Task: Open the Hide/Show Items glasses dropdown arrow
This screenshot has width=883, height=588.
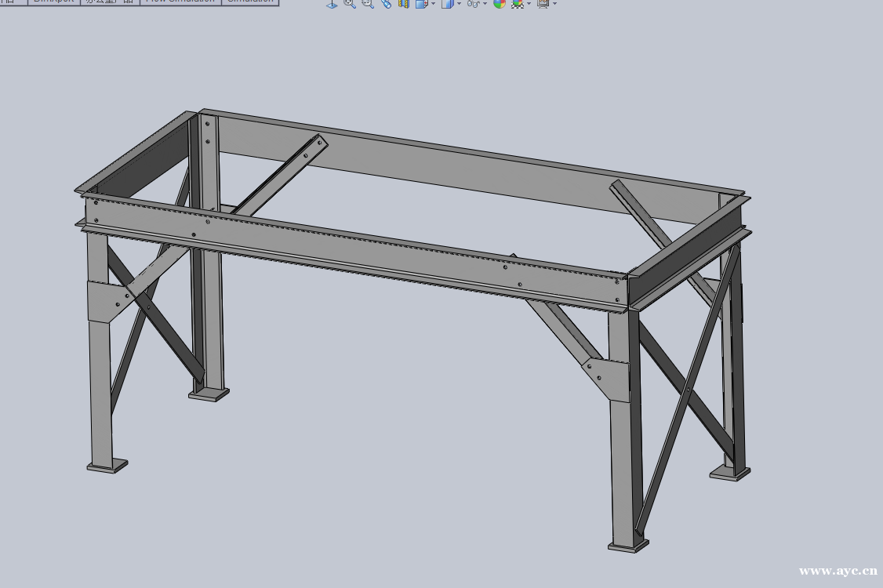Action: tap(485, 4)
